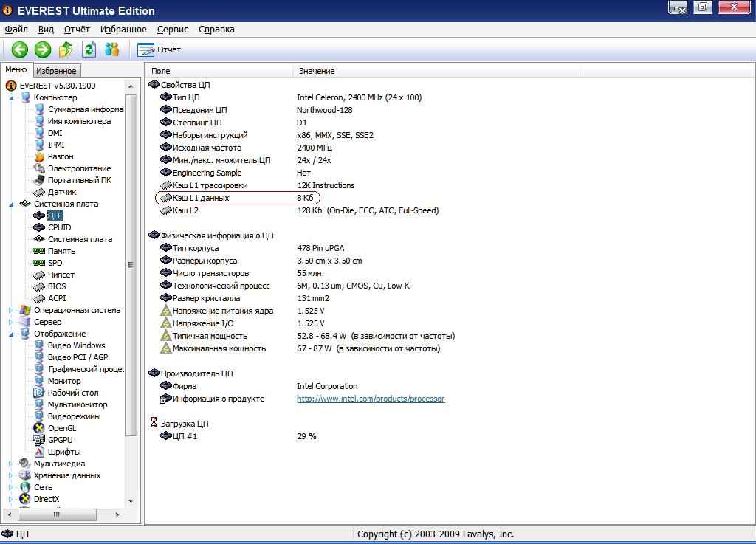Open the Шрифты fonts entry
Viewport: 756px width, 544px height.
click(x=64, y=452)
